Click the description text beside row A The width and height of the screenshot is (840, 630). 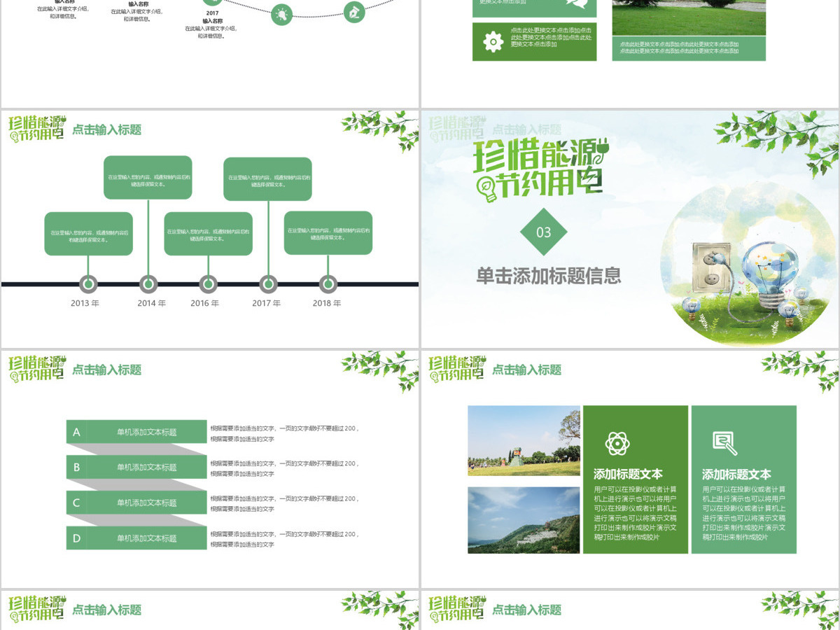[x=285, y=433]
